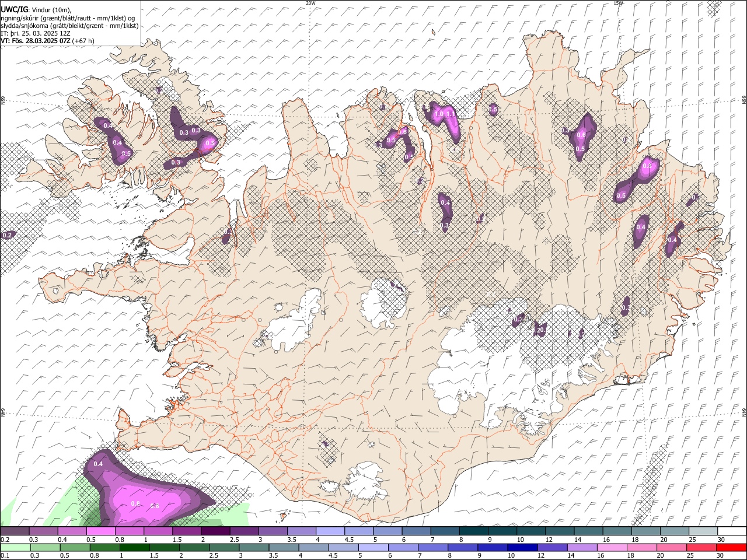Click the 'slydda/snjókoma' description line
This screenshot has height=560, width=747.
69,25
